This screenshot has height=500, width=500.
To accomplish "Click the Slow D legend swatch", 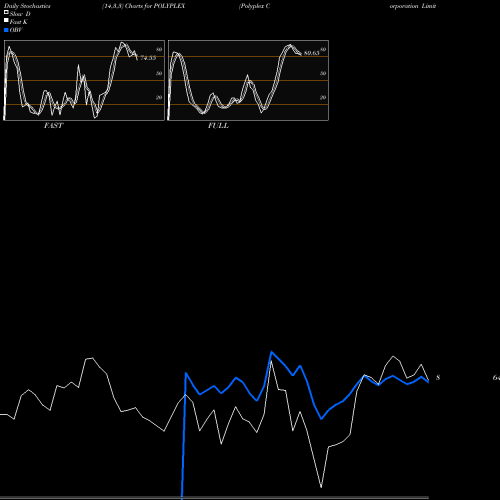I will click(x=6, y=12).
